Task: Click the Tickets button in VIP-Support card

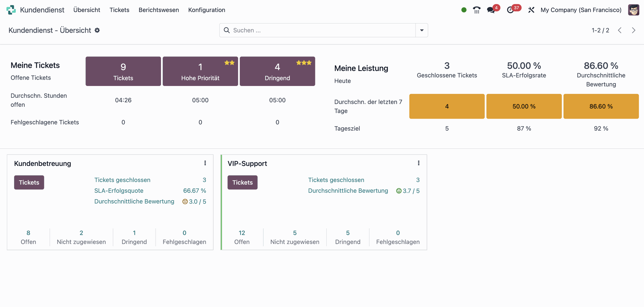Action: pos(243,182)
